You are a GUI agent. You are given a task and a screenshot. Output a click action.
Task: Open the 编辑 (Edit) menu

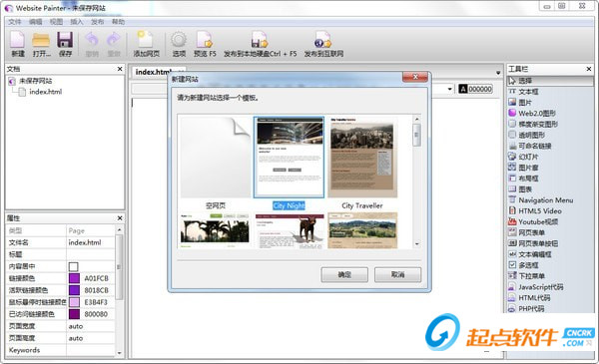pyautogui.click(x=36, y=22)
